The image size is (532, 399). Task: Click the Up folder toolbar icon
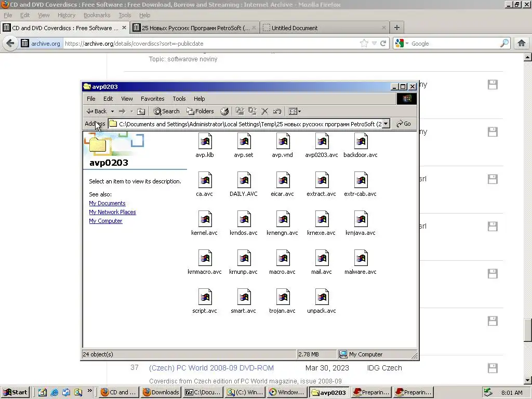pos(141,111)
